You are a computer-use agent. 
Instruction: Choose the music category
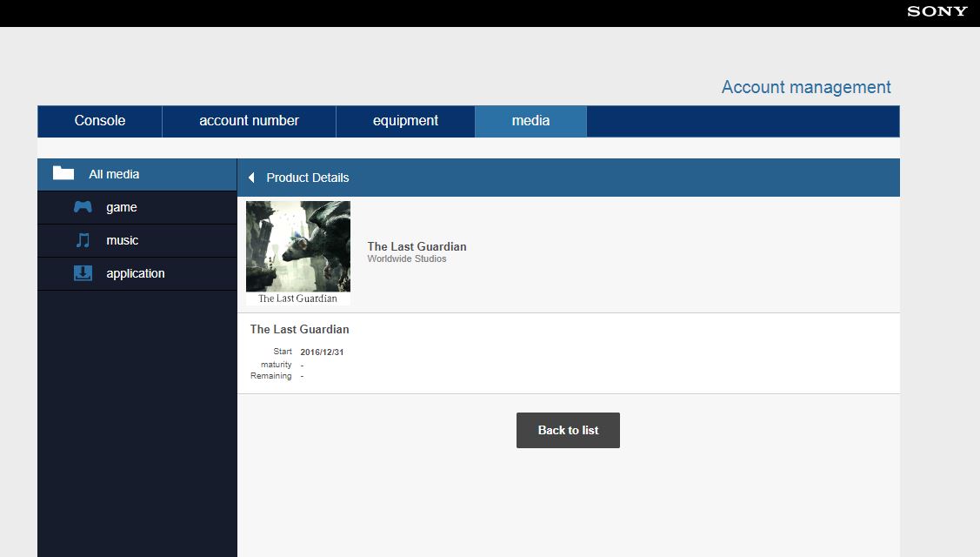click(137, 240)
